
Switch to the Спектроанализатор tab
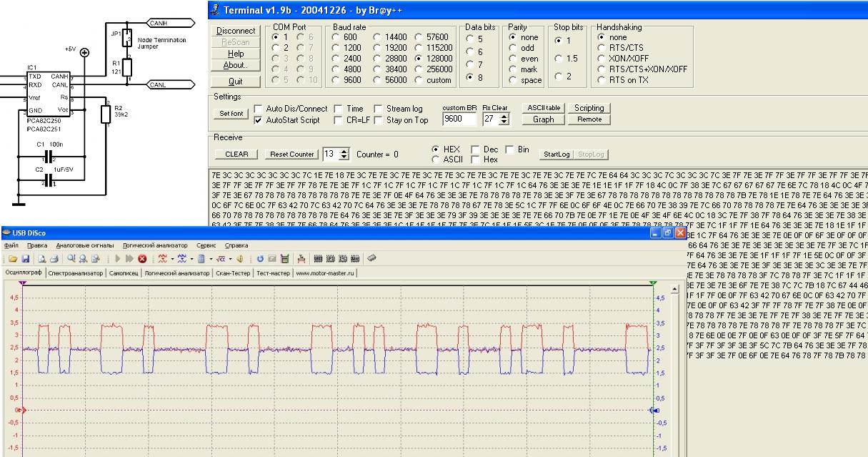click(77, 272)
